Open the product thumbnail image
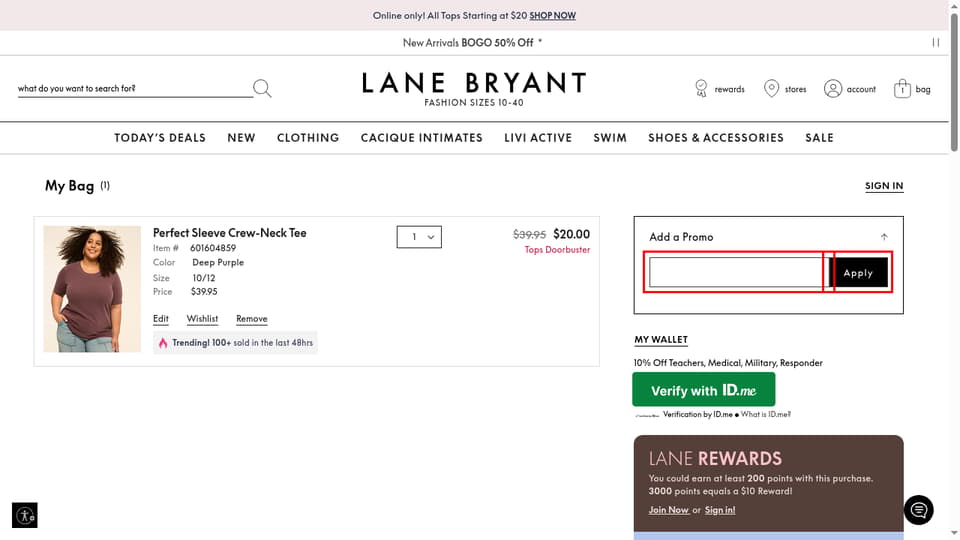960x540 pixels. pos(92,289)
